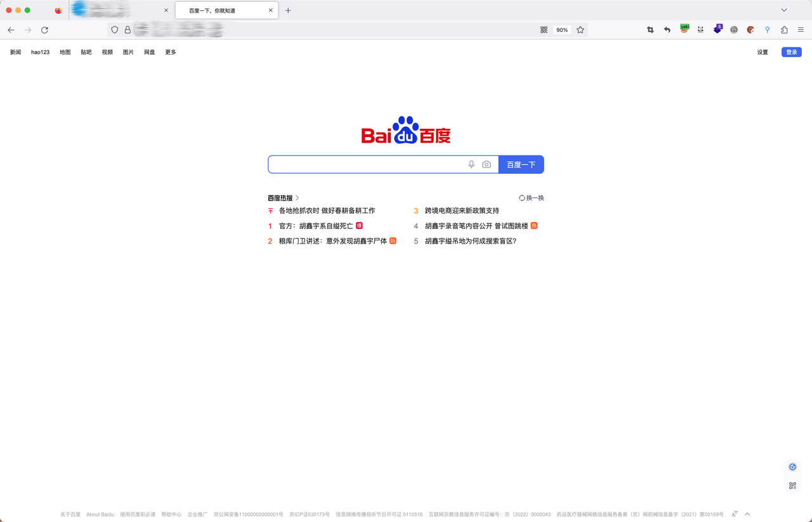
Task: Open the yaki extension
Action: tap(684, 29)
